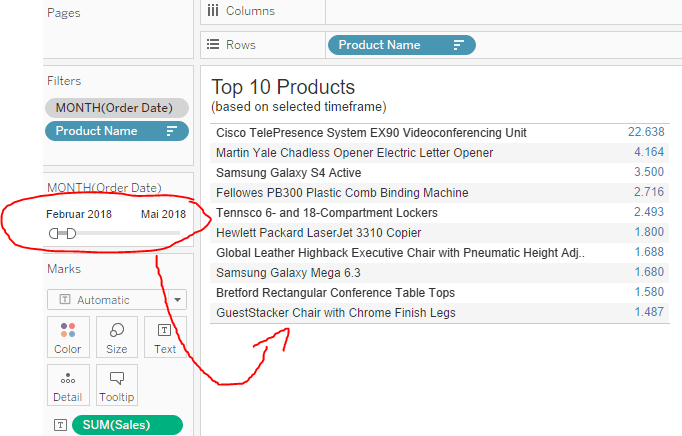
Task: Click the left handle of date slider
Action: coord(55,233)
